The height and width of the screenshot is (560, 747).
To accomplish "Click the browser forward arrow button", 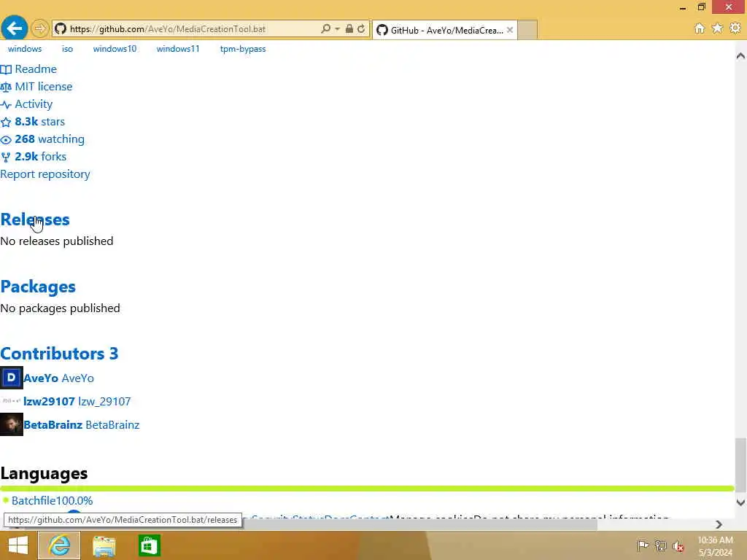I will point(39,29).
